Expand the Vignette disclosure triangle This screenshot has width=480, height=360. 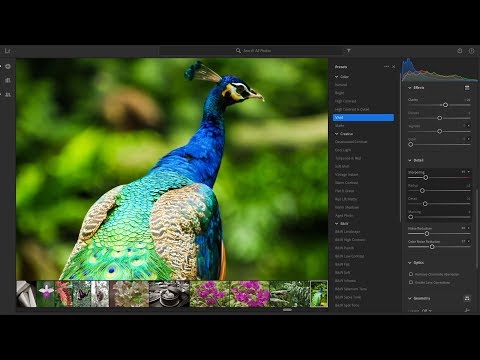[x=469, y=126]
